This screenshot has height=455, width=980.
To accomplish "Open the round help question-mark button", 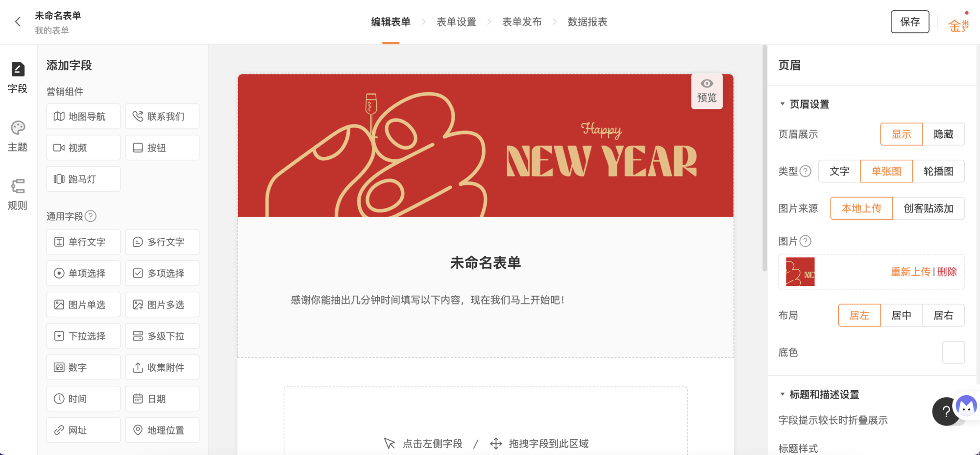I will [946, 411].
